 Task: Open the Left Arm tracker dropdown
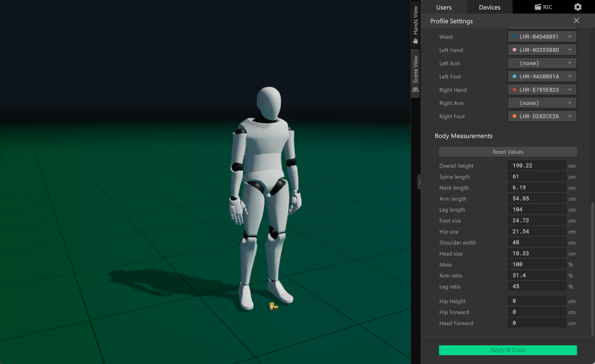542,63
